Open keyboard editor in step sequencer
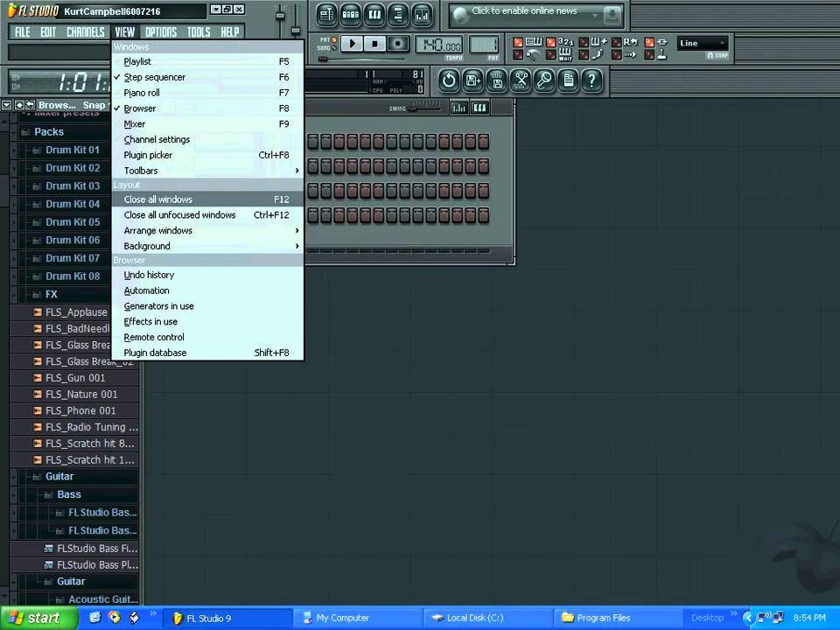The width and height of the screenshot is (840, 630). [x=479, y=108]
